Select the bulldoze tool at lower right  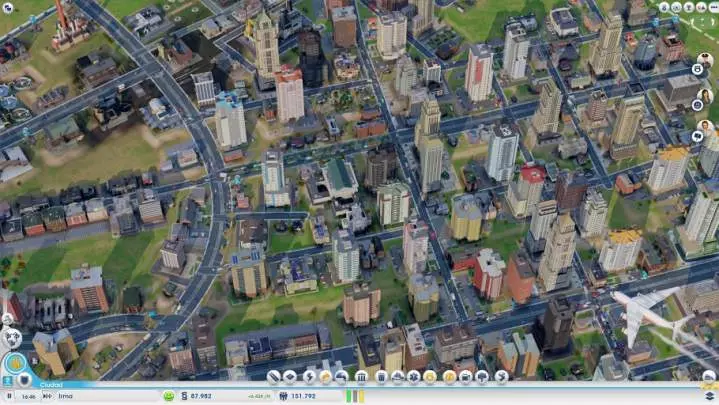(x=709, y=377)
